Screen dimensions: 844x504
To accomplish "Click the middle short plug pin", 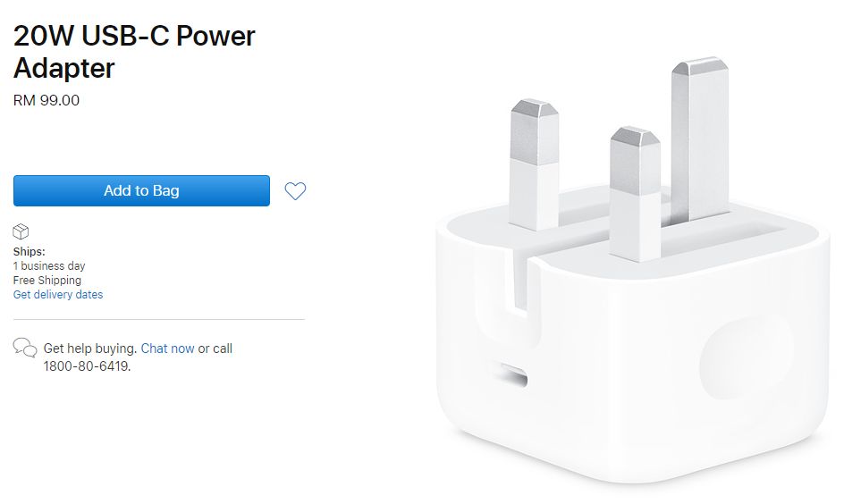I will click(x=635, y=194).
